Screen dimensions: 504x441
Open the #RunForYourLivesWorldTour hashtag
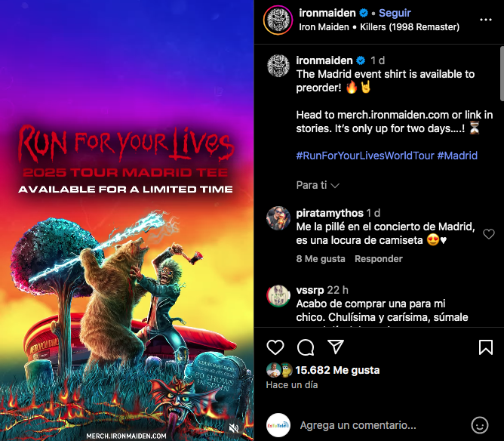(x=365, y=156)
